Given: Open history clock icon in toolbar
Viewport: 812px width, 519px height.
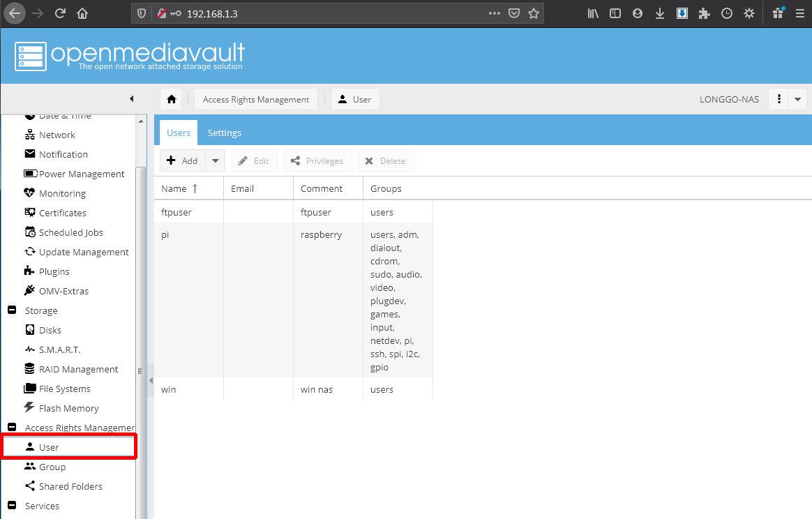Looking at the screenshot, I should click(727, 13).
